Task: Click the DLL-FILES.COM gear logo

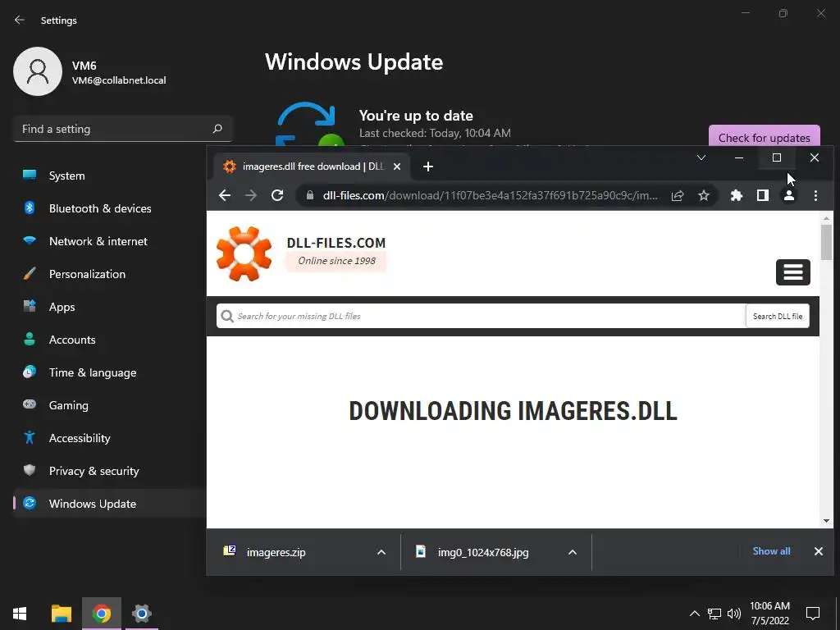Action: click(244, 254)
